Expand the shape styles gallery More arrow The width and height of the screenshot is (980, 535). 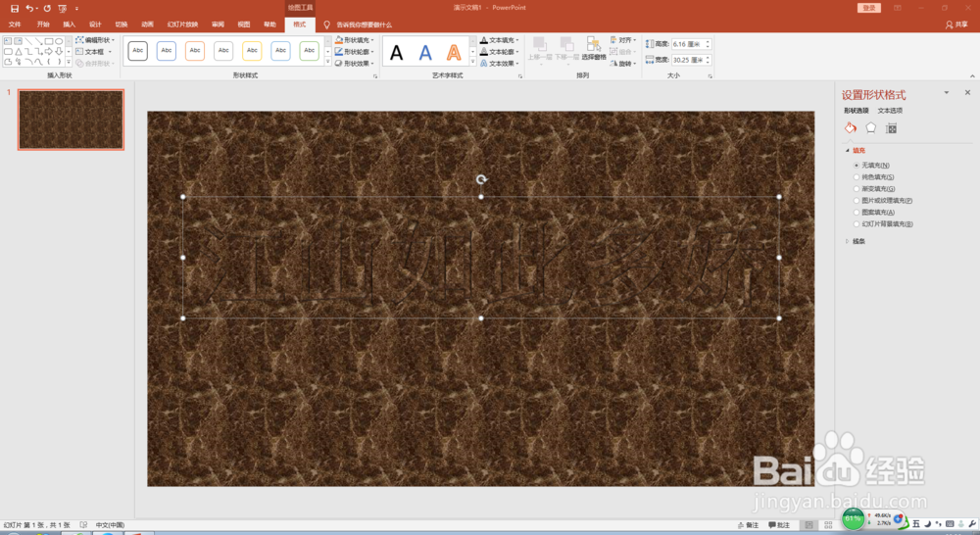[x=327, y=62]
